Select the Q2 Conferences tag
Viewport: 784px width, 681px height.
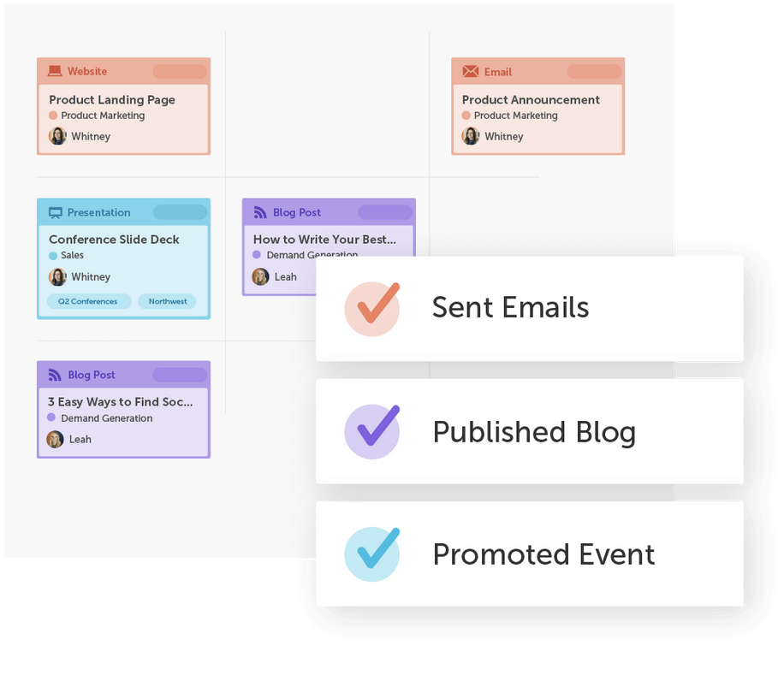coord(89,301)
